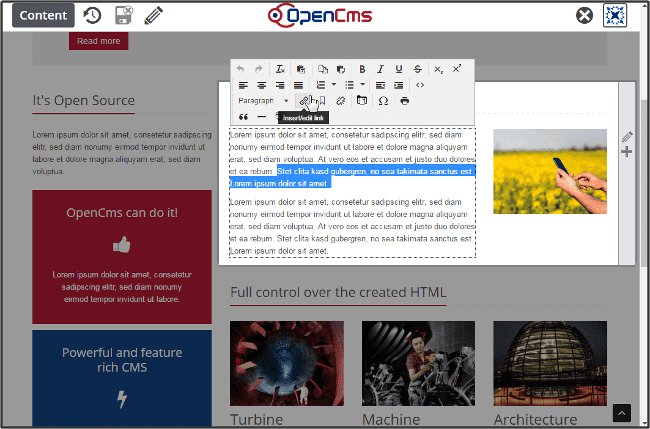This screenshot has width=650, height=429.
Task: Toggle Underline formatting
Action: [399, 69]
